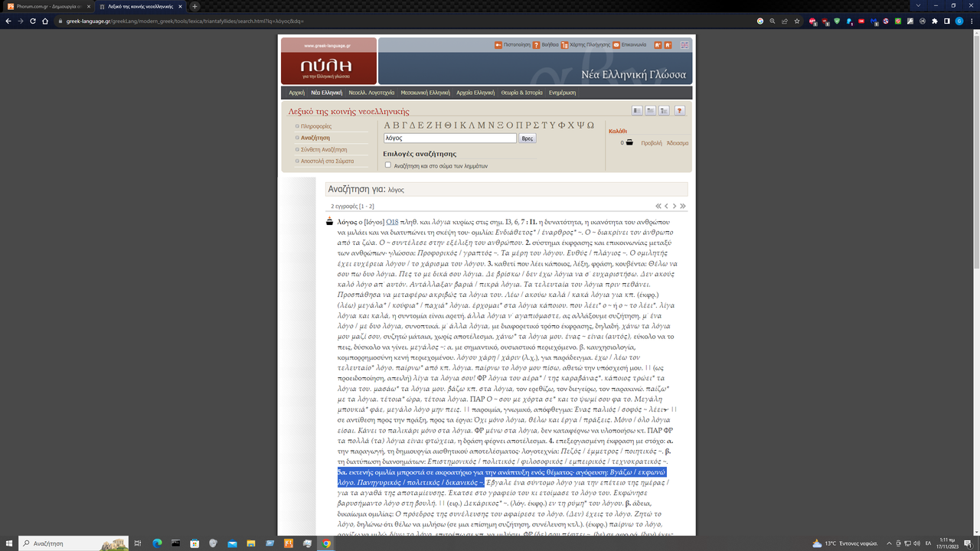This screenshot has height=551, width=980.
Task: Open the Windows Start menu
Action: (x=9, y=543)
